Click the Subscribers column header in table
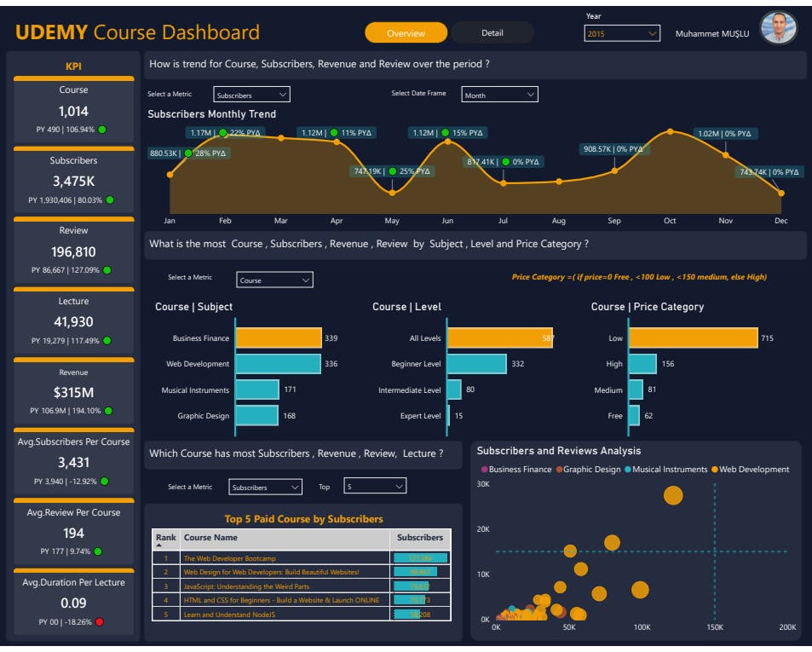This screenshot has height=652, width=812. [420, 538]
